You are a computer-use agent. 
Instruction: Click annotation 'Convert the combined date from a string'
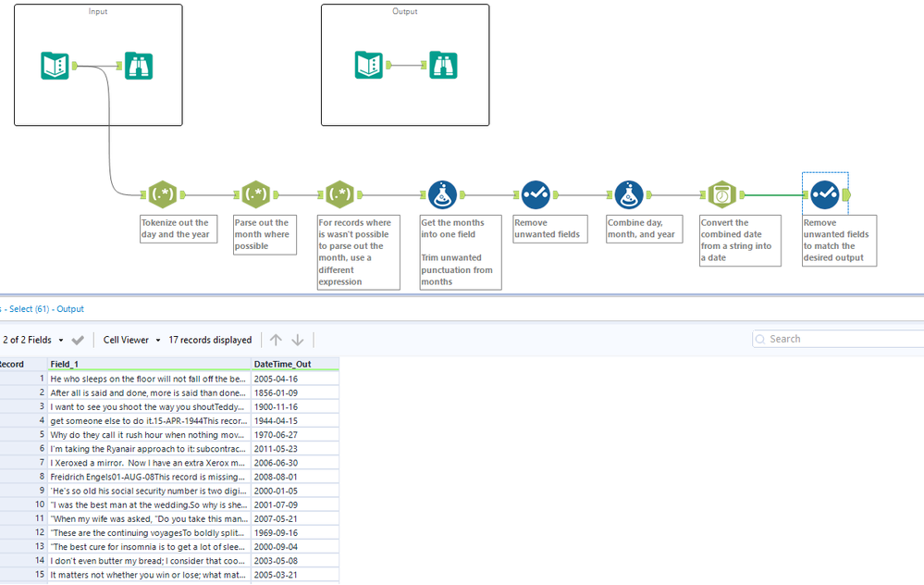[x=740, y=241]
